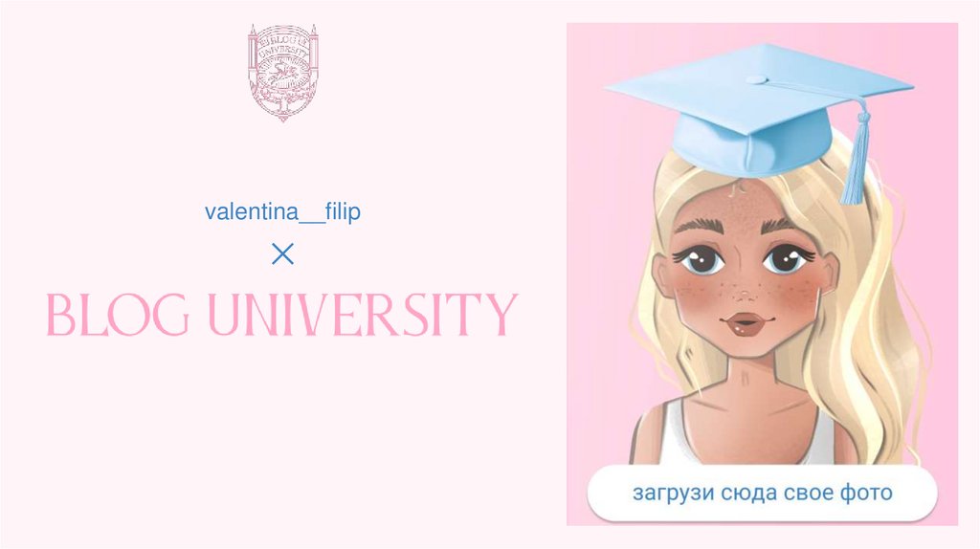Screen dimensions: 980x549
Task: Click the blue cross symbol
Action: 282,254
